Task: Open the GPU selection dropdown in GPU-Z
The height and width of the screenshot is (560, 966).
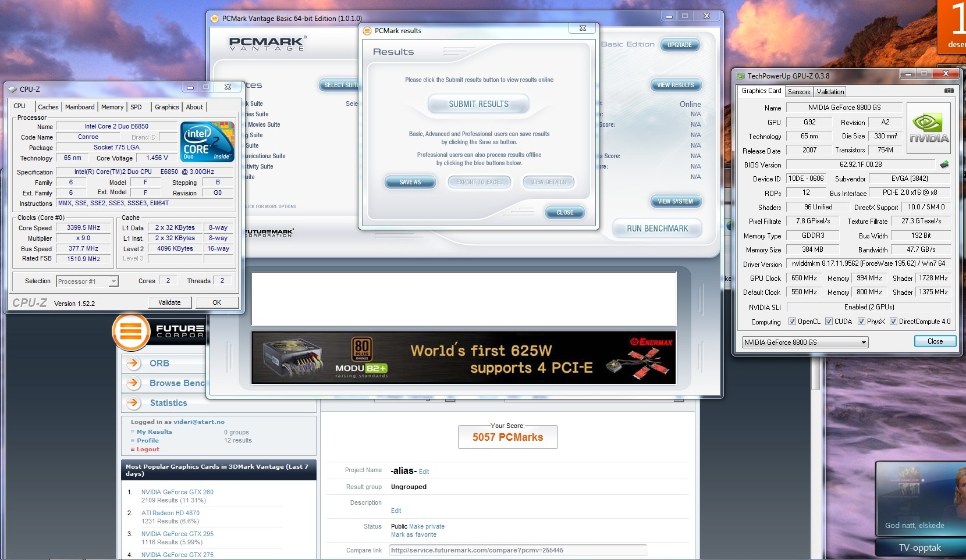Action: point(805,343)
